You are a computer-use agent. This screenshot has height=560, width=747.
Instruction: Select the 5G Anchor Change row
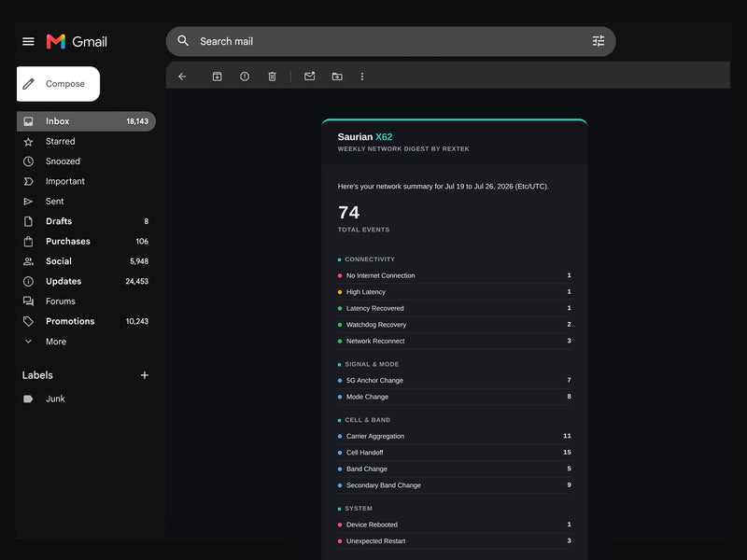point(455,381)
